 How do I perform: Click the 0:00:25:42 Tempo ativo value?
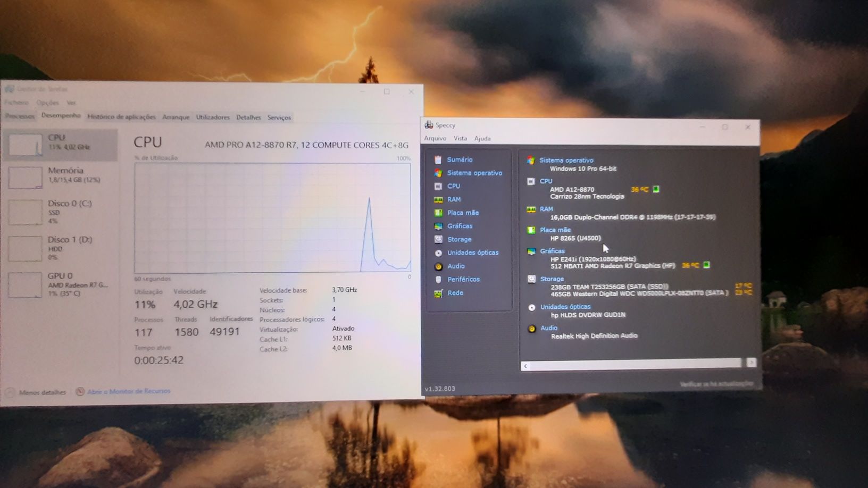tap(158, 360)
